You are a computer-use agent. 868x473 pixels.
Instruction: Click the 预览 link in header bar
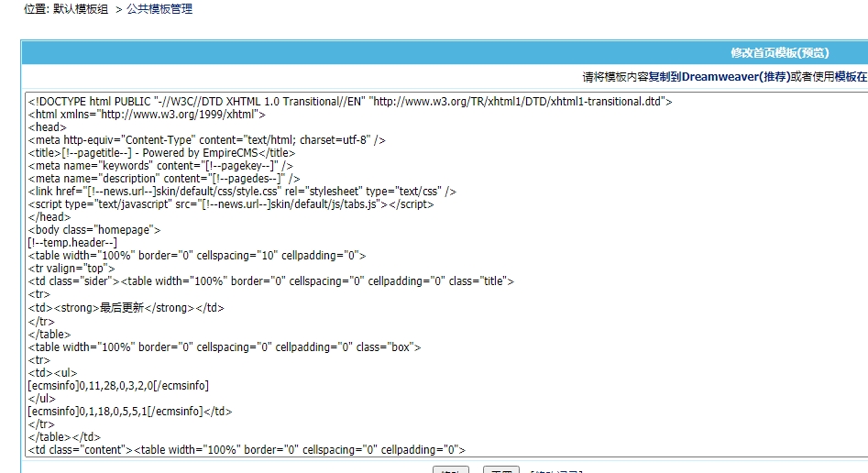[814, 53]
